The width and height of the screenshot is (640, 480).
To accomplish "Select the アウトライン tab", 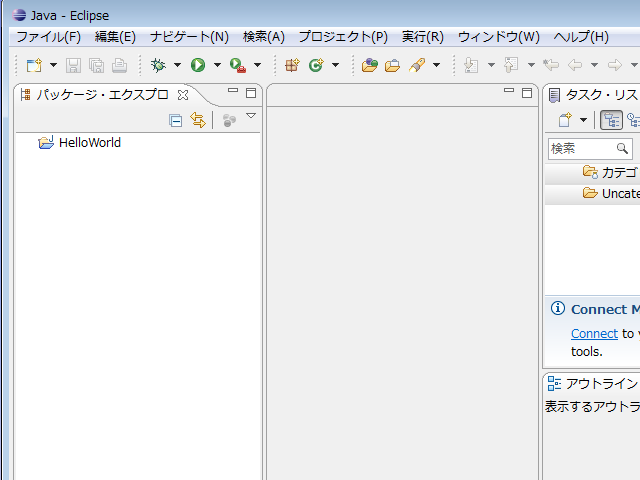I will [x=592, y=384].
